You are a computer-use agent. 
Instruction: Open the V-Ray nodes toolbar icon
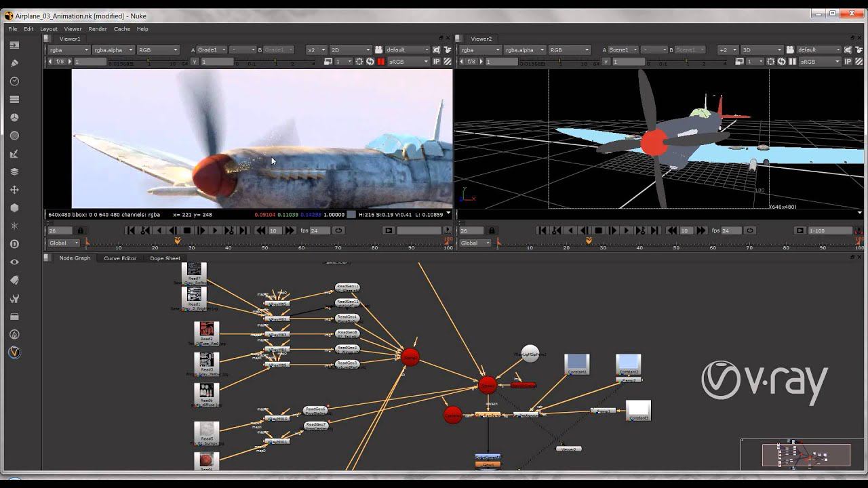tap(14, 352)
